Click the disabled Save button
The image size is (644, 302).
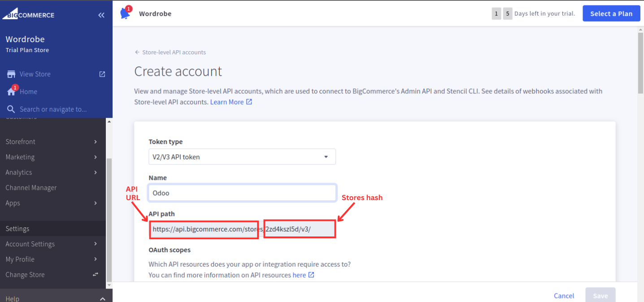pos(600,295)
